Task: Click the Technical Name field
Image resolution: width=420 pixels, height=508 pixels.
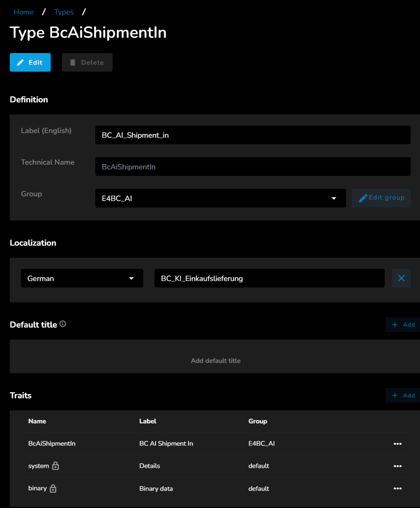Action: (253, 167)
